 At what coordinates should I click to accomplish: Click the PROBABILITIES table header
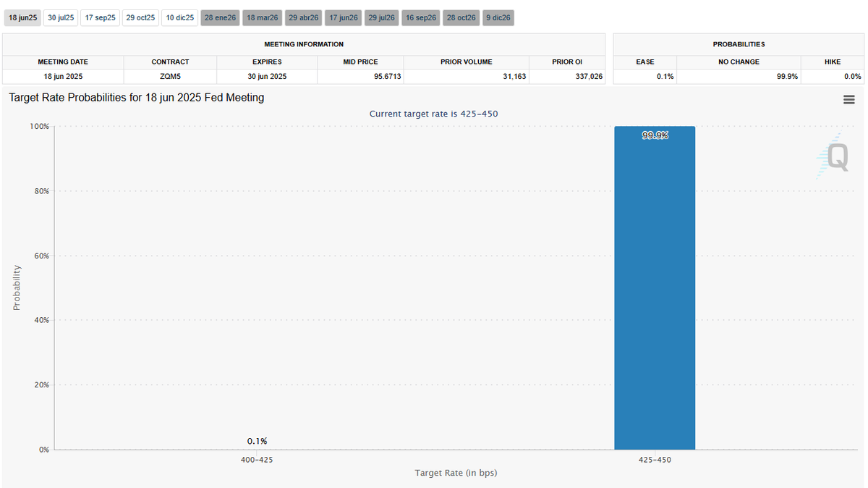pos(739,44)
